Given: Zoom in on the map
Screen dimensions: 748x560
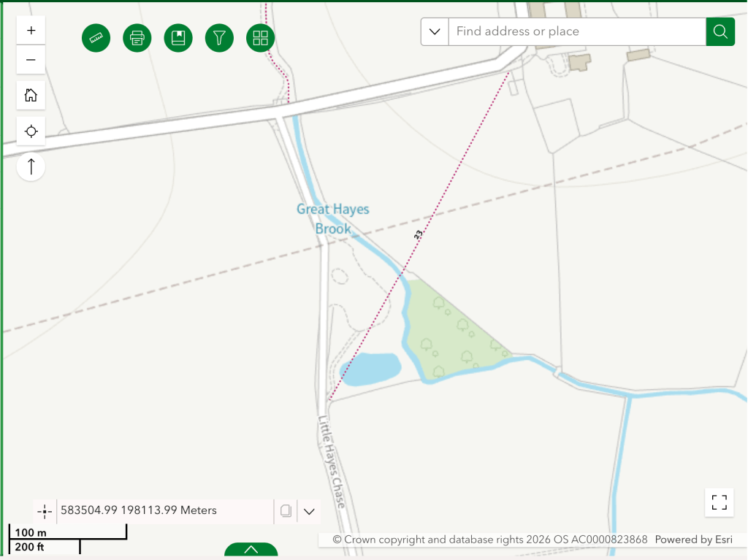Looking at the screenshot, I should (31, 31).
